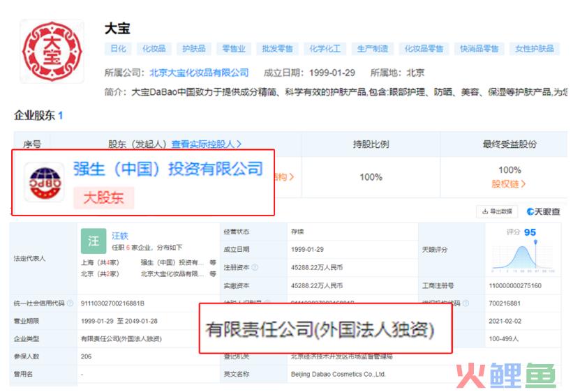Click the 工商注册号 value 110000000275160

click(x=515, y=286)
